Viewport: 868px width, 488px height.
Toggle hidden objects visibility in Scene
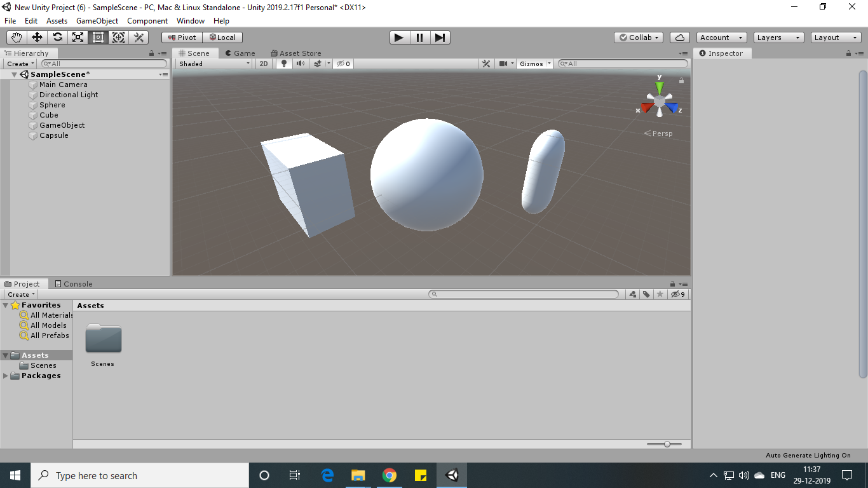pos(343,64)
